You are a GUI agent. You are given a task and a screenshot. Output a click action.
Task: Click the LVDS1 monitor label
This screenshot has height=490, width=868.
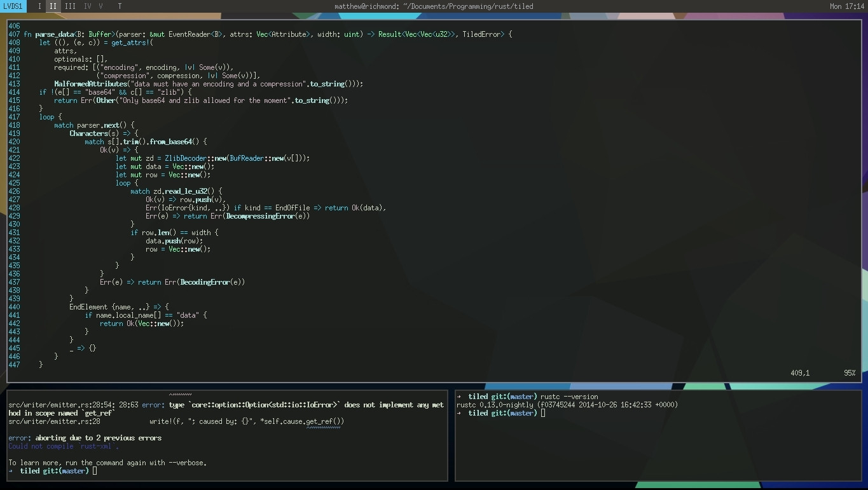13,6
